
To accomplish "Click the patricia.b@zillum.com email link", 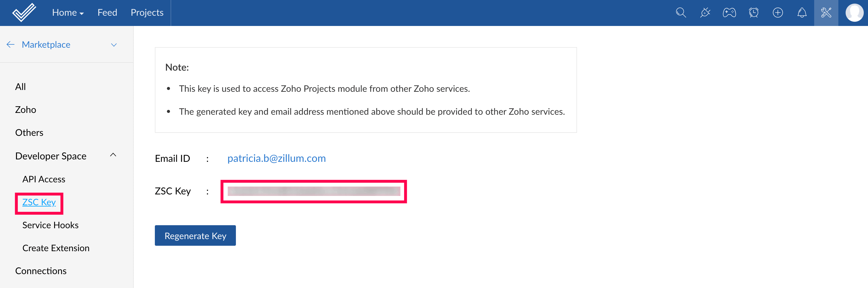I will [x=276, y=158].
